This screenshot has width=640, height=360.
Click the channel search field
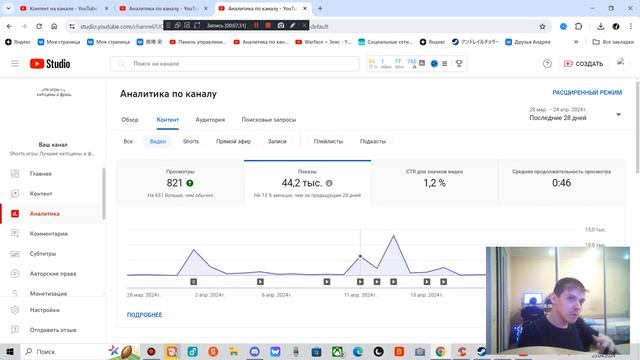point(235,64)
